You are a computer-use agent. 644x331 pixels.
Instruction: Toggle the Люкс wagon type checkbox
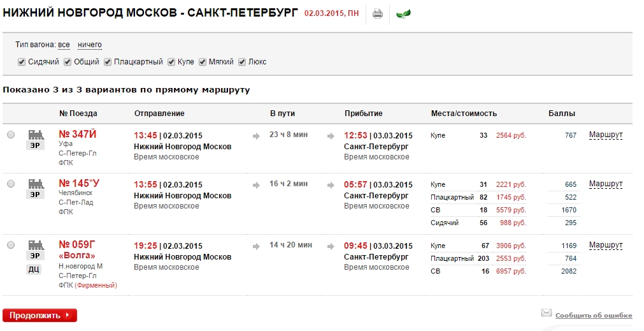click(x=242, y=62)
